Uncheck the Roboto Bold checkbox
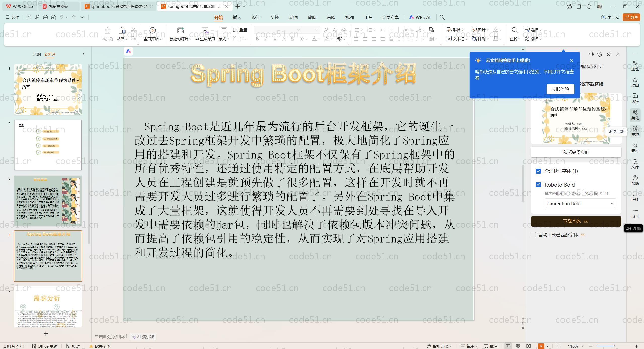This screenshot has height=349, width=644. [x=538, y=185]
